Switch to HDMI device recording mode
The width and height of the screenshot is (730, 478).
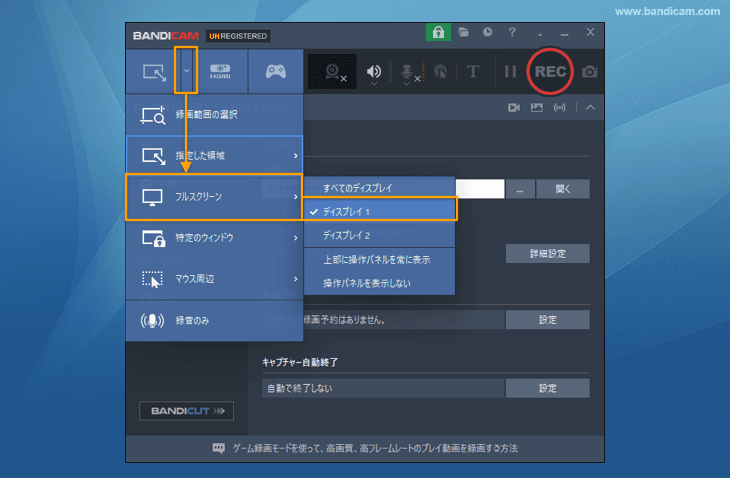coord(220,71)
